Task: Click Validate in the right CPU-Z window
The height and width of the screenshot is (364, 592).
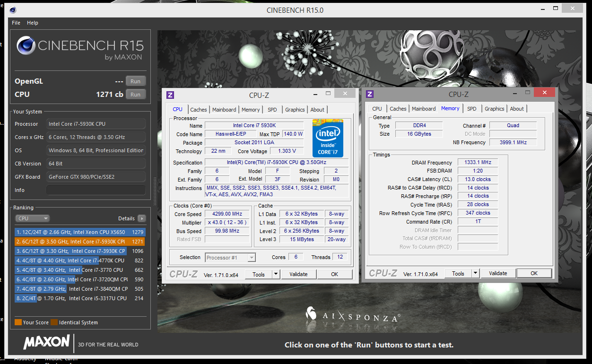Action: [x=498, y=273]
